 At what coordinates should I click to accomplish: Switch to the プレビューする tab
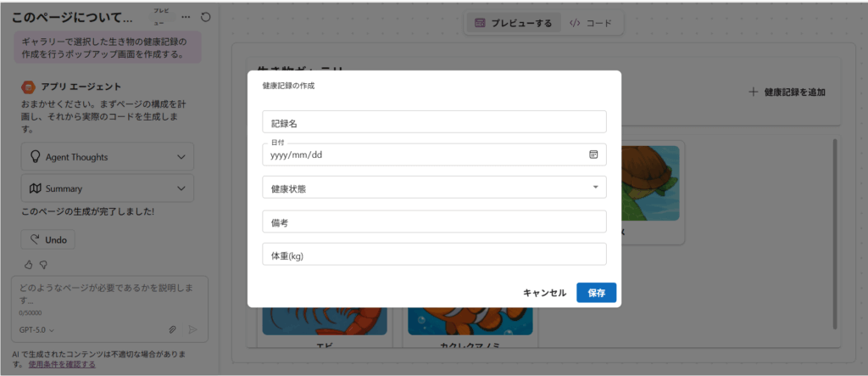513,23
